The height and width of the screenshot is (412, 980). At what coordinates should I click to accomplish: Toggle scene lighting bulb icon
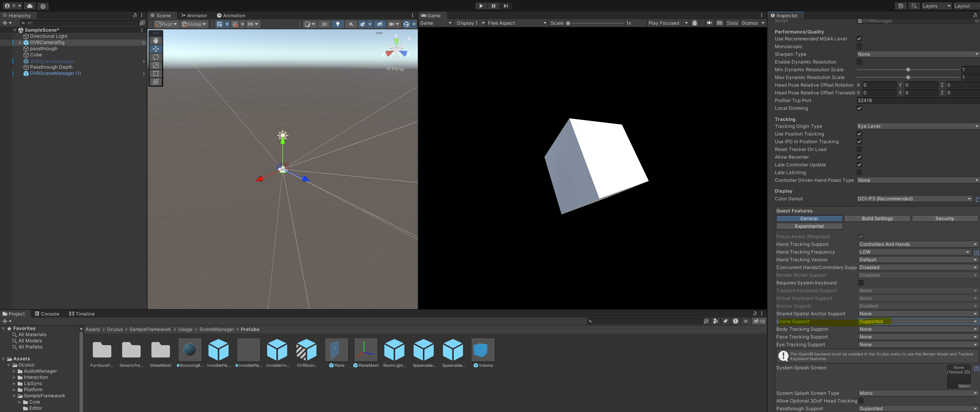[x=338, y=24]
